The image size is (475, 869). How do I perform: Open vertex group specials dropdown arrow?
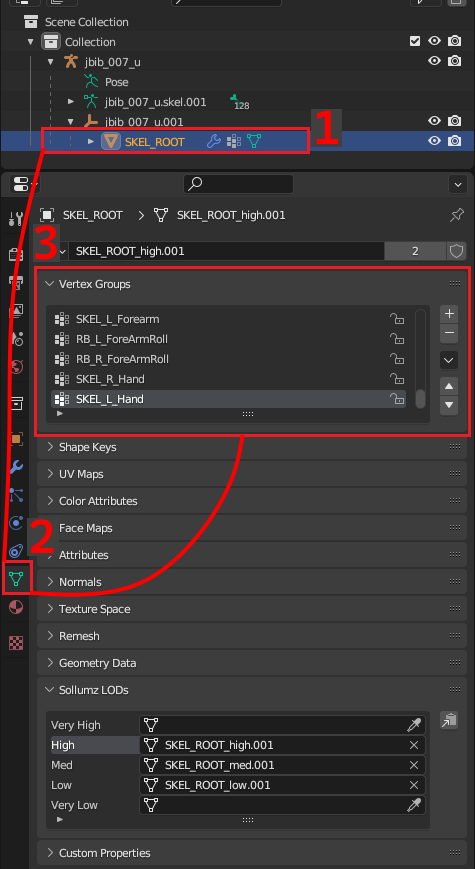[449, 360]
